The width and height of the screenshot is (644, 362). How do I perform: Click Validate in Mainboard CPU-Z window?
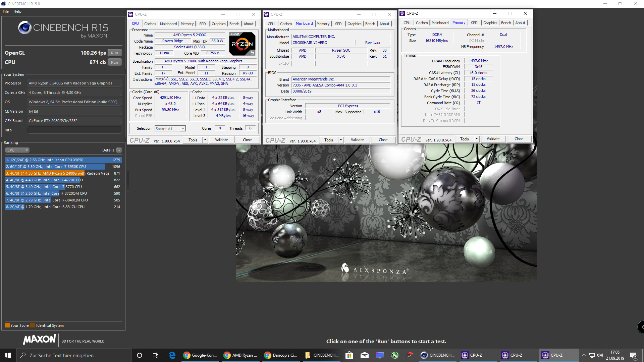(357, 140)
